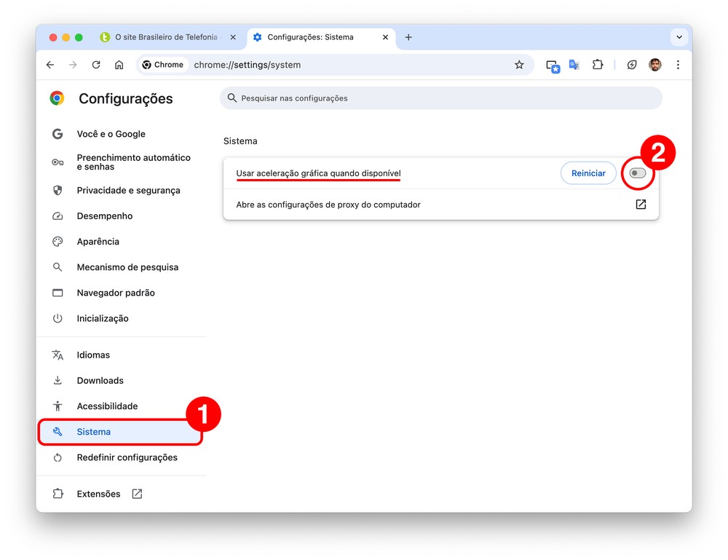The image size is (728, 560).
Task: Click the screen-with-star toolbar icon
Action: pyautogui.click(x=553, y=66)
